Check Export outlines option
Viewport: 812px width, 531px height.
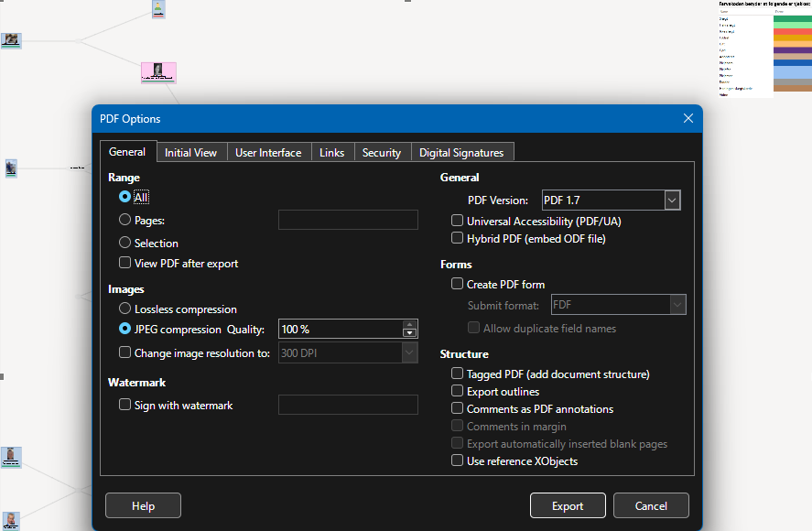coord(458,391)
